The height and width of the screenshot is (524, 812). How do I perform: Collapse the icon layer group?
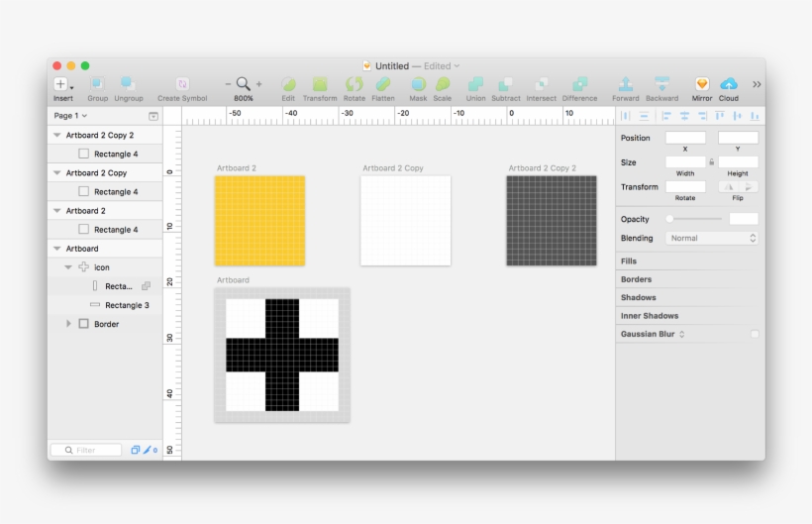[x=68, y=267]
